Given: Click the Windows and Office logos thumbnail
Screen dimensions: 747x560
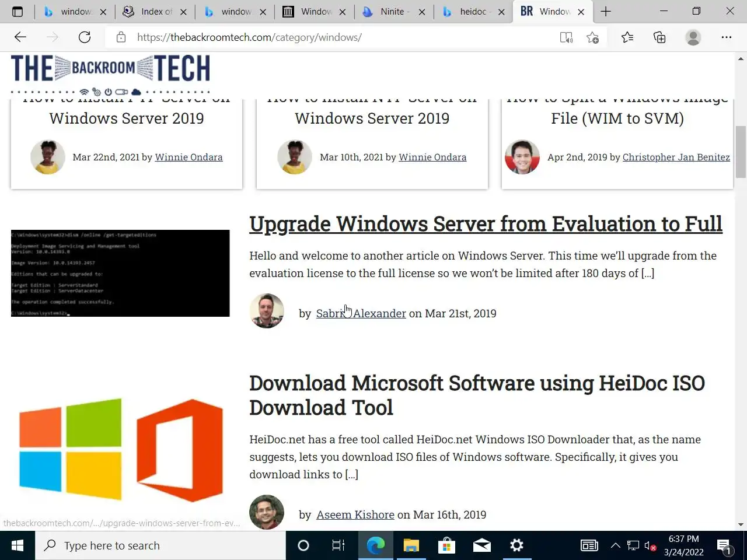Looking at the screenshot, I should click(x=120, y=449).
